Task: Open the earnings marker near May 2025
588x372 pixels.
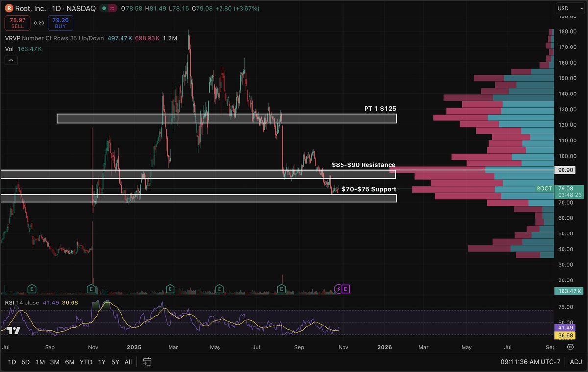Action: tap(220, 289)
